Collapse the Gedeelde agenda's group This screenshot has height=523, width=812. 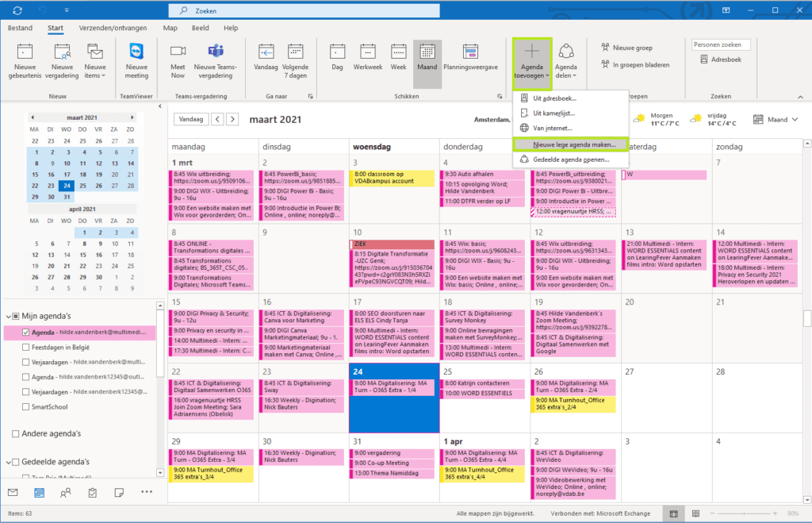click(x=8, y=462)
